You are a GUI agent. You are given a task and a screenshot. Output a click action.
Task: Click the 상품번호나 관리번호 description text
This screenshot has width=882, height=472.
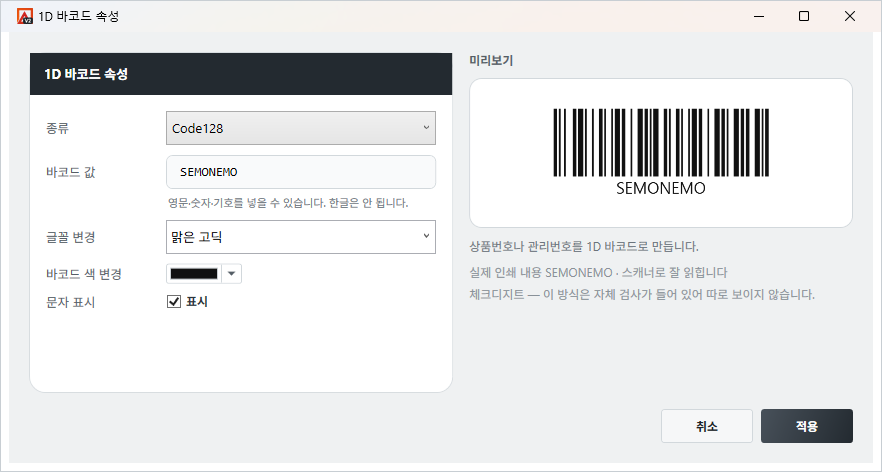584,246
